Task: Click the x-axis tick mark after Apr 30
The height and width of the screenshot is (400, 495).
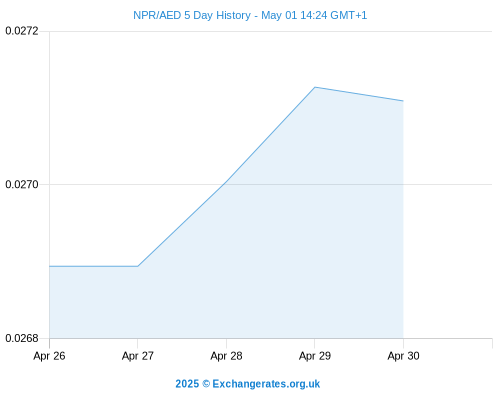Action: (x=492, y=343)
